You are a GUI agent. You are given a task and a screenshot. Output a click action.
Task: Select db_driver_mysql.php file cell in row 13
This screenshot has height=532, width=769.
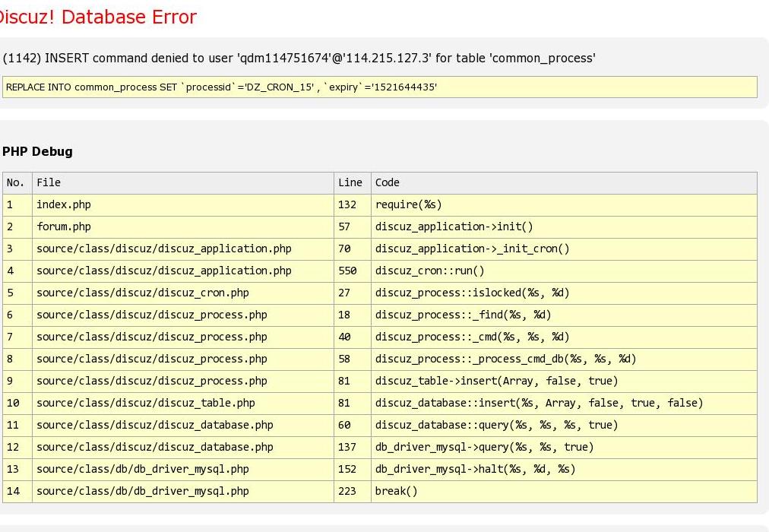[x=183, y=470]
